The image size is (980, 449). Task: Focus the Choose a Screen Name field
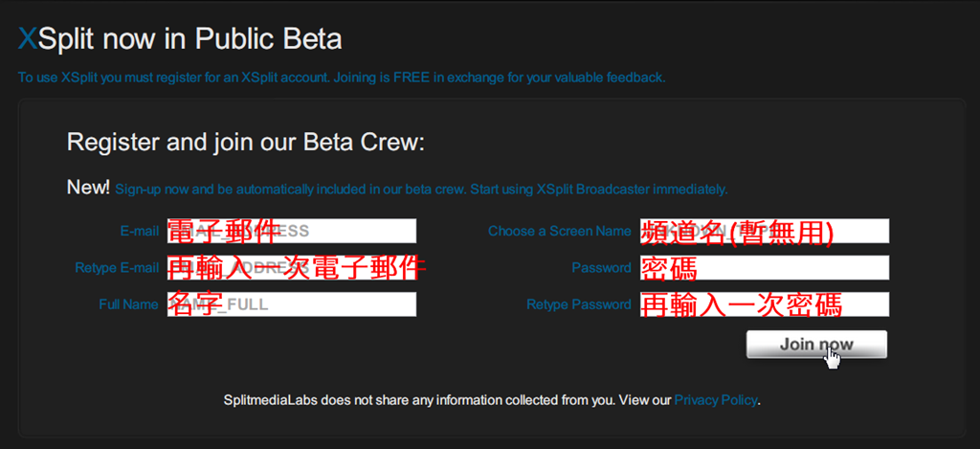[x=764, y=231]
